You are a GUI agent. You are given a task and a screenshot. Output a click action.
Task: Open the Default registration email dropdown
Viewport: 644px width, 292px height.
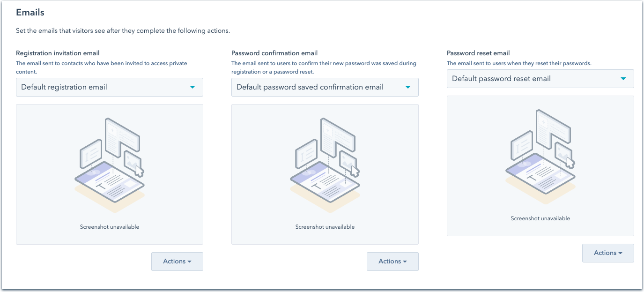point(103,87)
